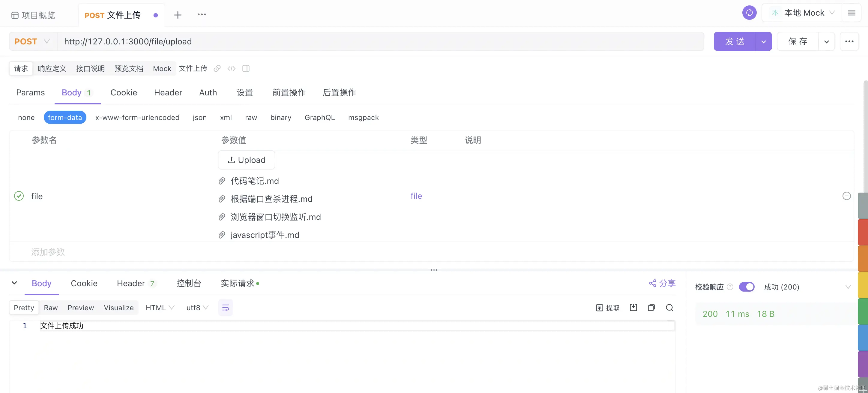Screen dimensions: 868x393
Task: Open the utf8 encoding dropdown
Action: click(x=197, y=307)
